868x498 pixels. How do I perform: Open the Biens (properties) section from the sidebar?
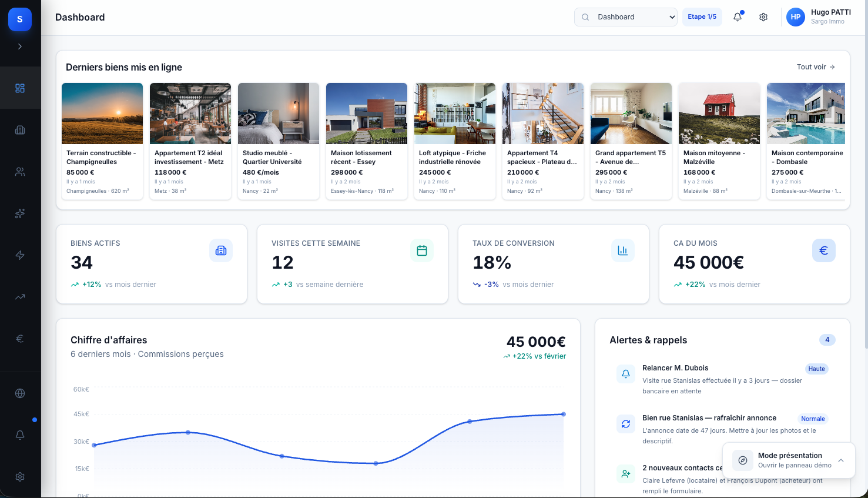click(x=20, y=130)
